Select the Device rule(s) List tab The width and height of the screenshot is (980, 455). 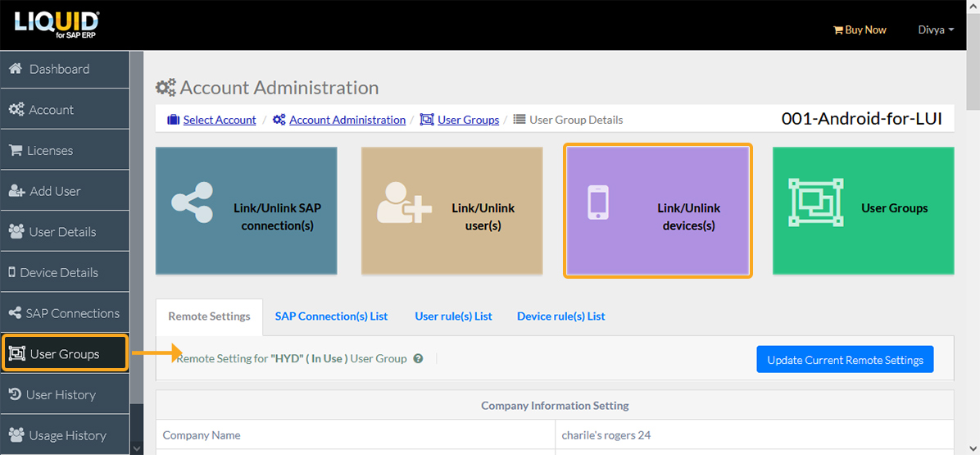click(x=560, y=316)
